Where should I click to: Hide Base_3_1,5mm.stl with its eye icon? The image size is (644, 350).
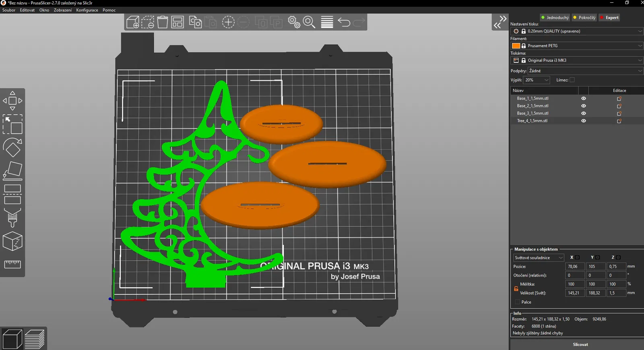click(x=584, y=114)
